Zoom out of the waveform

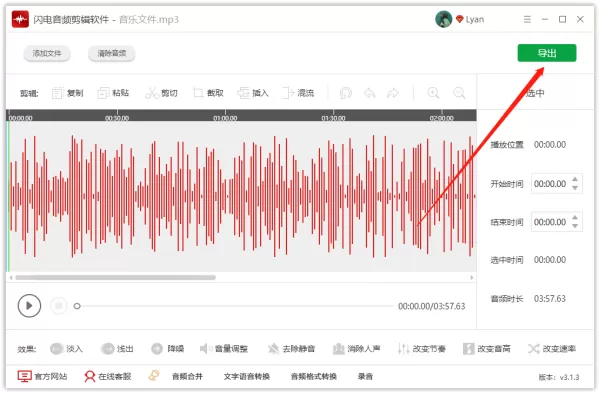tap(459, 93)
